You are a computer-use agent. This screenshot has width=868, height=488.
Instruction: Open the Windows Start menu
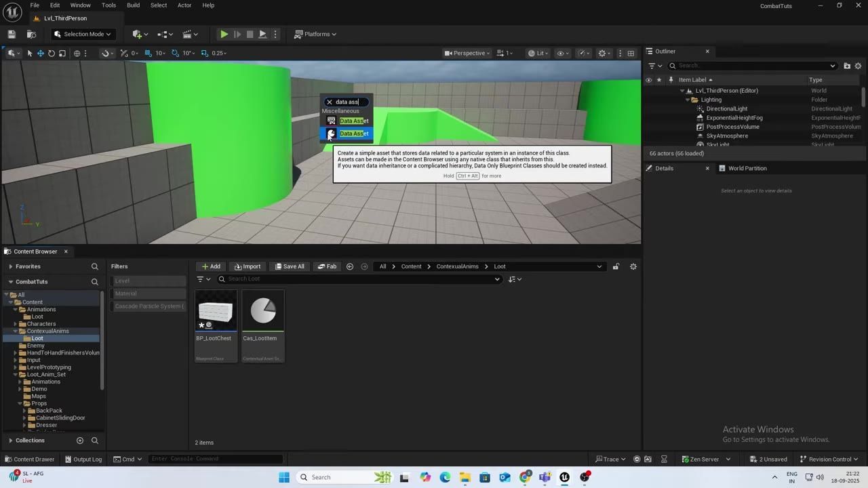[284, 477]
